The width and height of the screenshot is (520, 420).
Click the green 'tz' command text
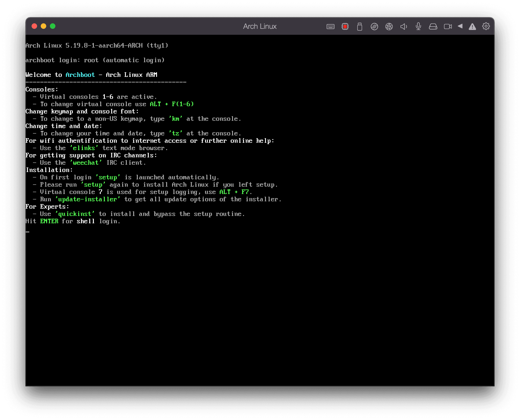(x=176, y=133)
